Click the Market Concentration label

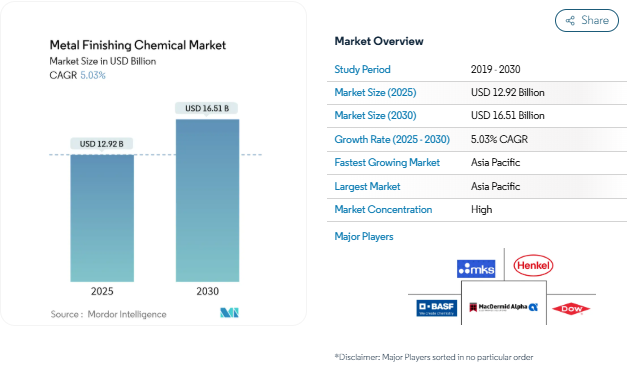tap(383, 210)
